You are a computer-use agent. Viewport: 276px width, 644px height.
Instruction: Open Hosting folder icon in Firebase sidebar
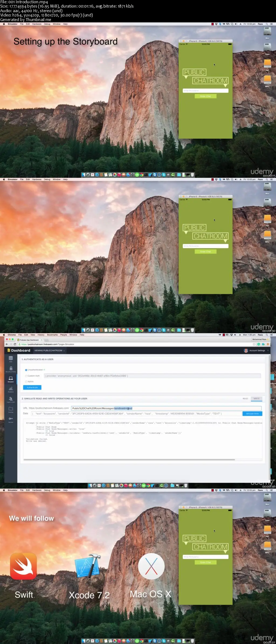(x=11, y=409)
